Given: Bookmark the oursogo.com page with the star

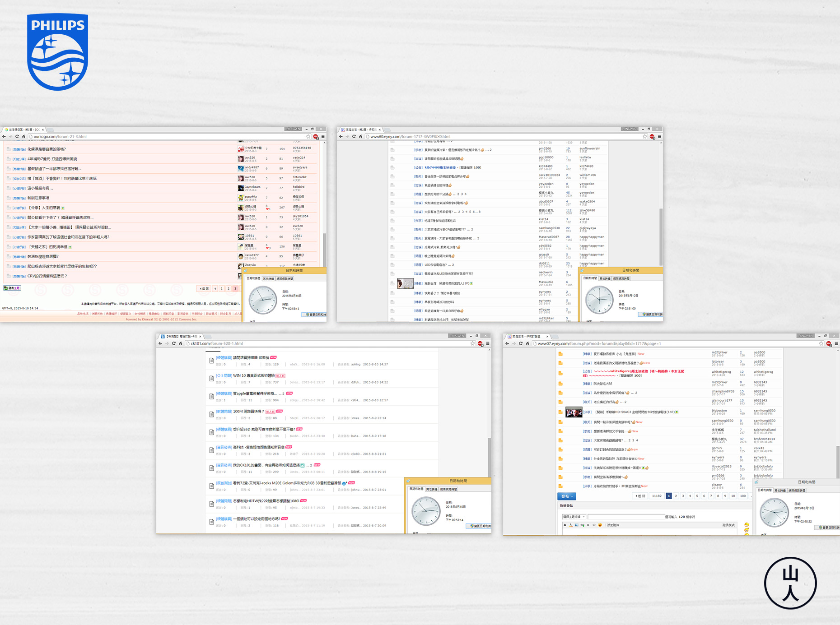Looking at the screenshot, I should click(x=308, y=136).
